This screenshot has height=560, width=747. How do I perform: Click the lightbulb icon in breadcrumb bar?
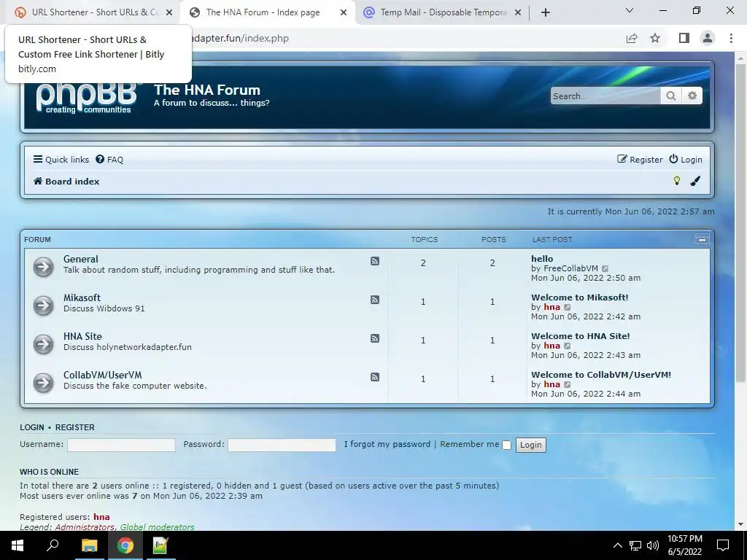pyautogui.click(x=676, y=181)
